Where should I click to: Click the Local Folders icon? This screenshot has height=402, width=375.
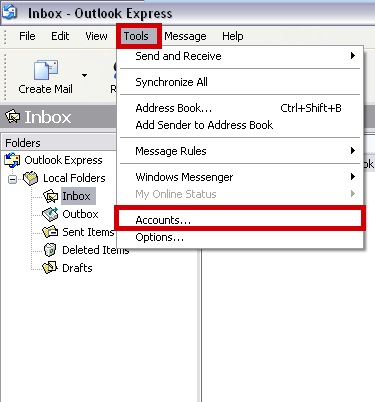tap(31, 178)
